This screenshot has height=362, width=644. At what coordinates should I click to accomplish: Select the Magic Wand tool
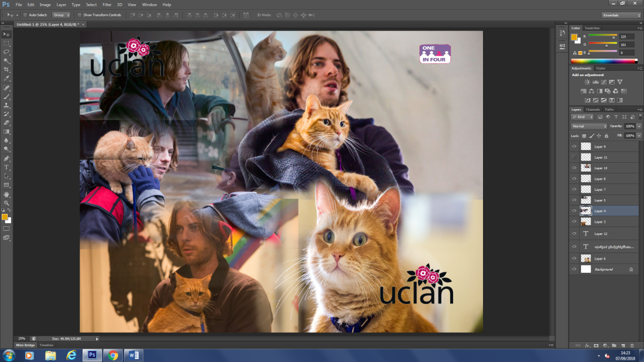pos(6,61)
